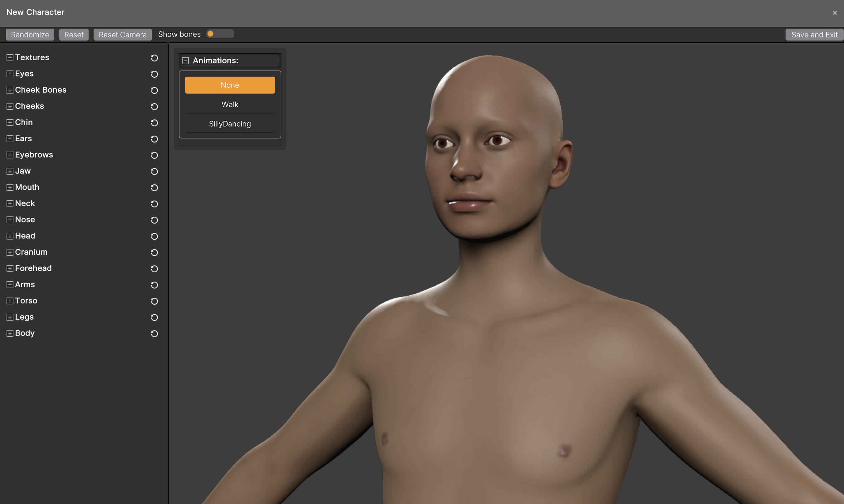Click Reset Camera button
844x504 pixels.
coord(123,35)
